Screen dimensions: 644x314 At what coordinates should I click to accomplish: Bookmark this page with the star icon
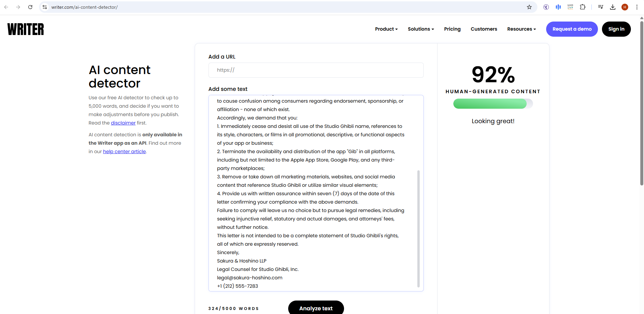529,7
